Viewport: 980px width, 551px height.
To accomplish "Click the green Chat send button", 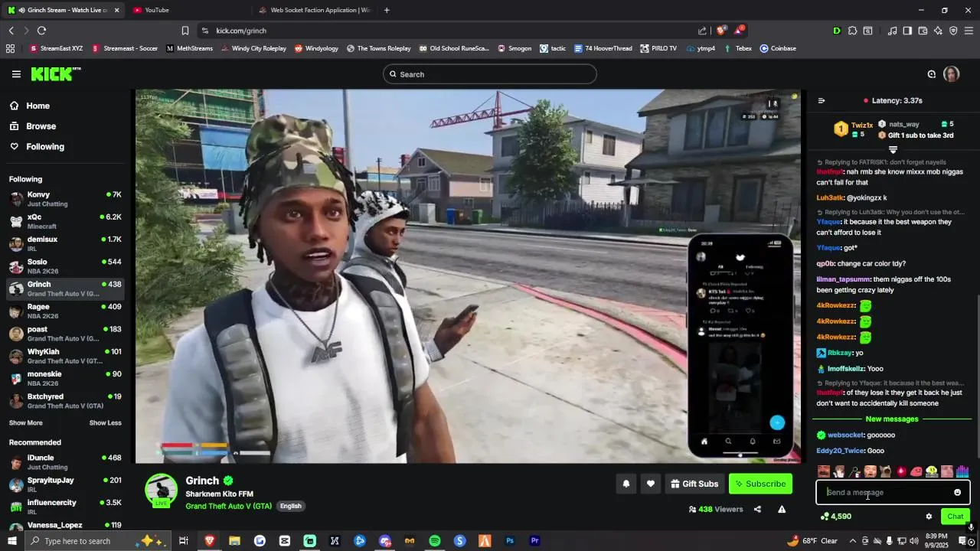I will (955, 517).
